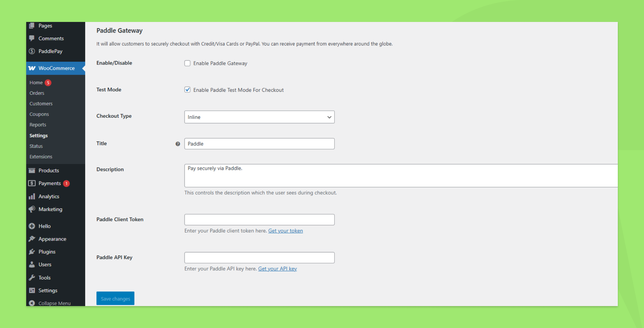
Task: Click the Tools wrench icon
Action: [32, 278]
